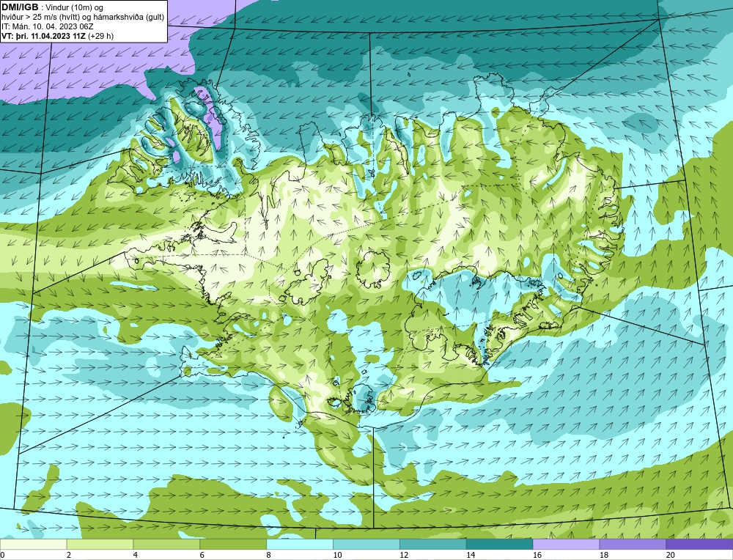Click the legend scale label "12"
Screen dimensions: 733x560
click(x=404, y=555)
